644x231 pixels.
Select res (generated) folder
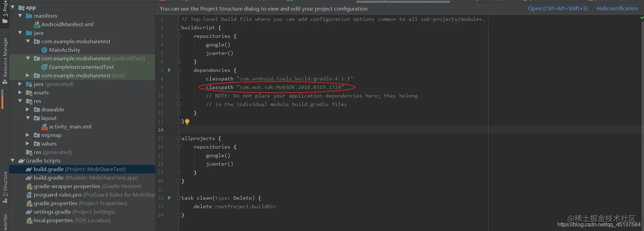tap(49, 152)
